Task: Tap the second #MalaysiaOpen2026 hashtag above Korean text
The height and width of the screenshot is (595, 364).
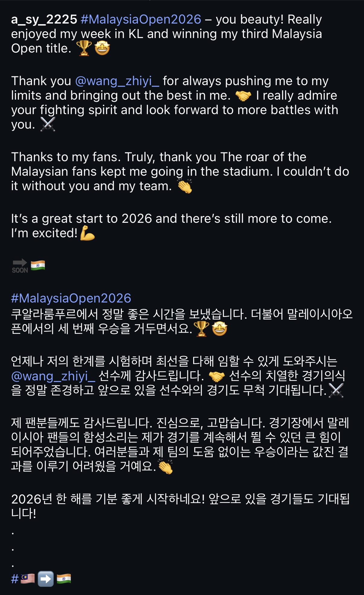Action: click(x=71, y=298)
